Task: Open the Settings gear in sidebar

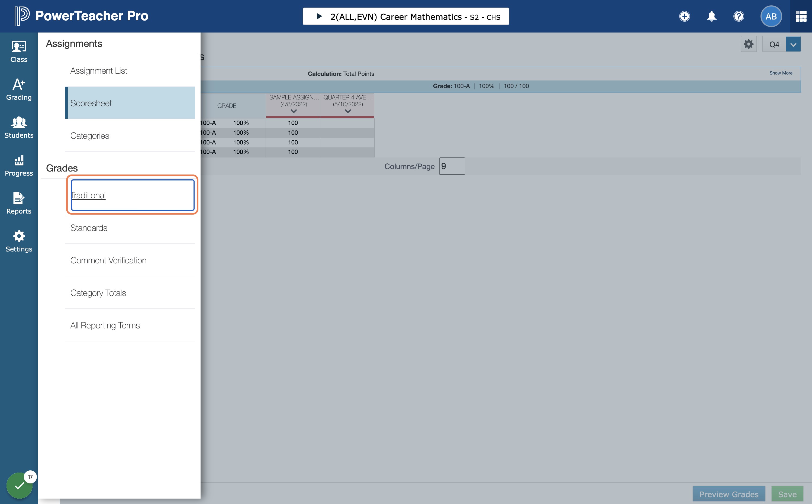Action: point(19,241)
